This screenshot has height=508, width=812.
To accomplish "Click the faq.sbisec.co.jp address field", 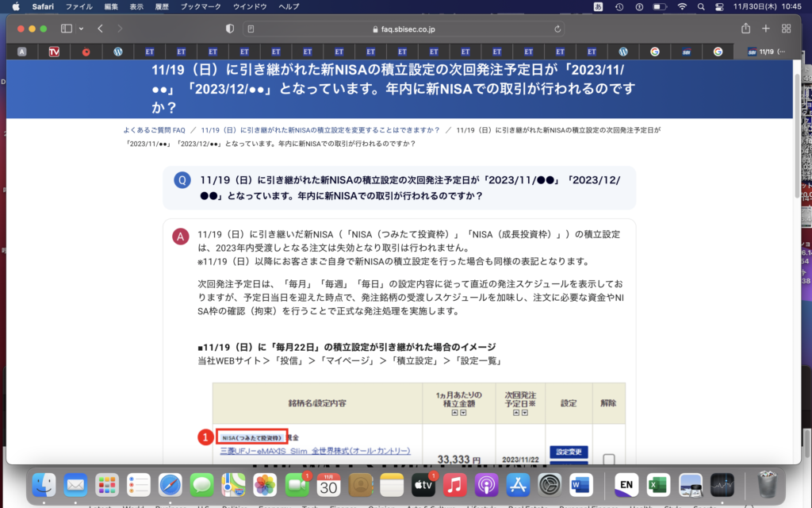I will 404,29.
